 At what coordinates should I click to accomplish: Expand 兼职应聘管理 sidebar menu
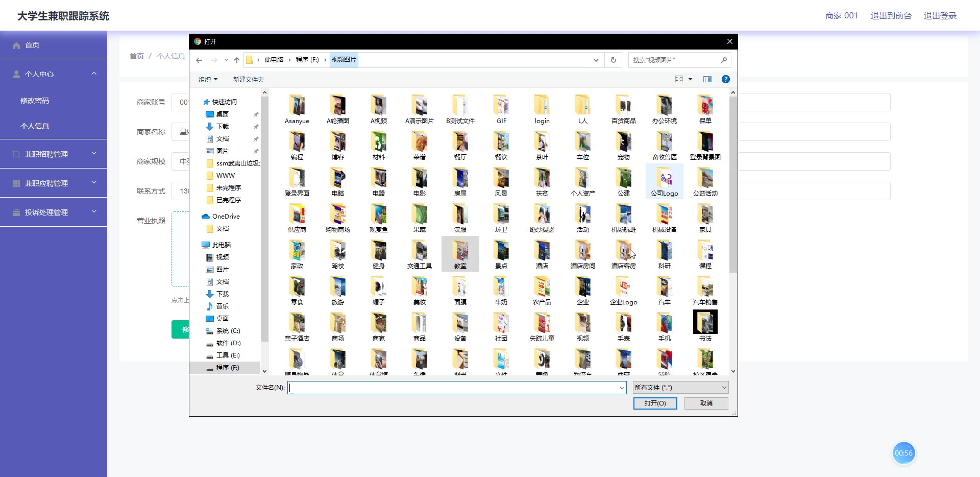coord(54,183)
